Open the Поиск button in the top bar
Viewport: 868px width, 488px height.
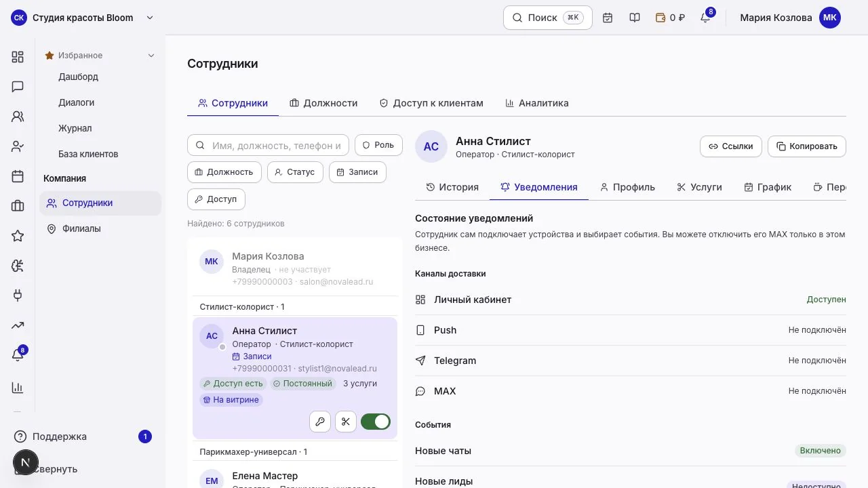pos(548,18)
